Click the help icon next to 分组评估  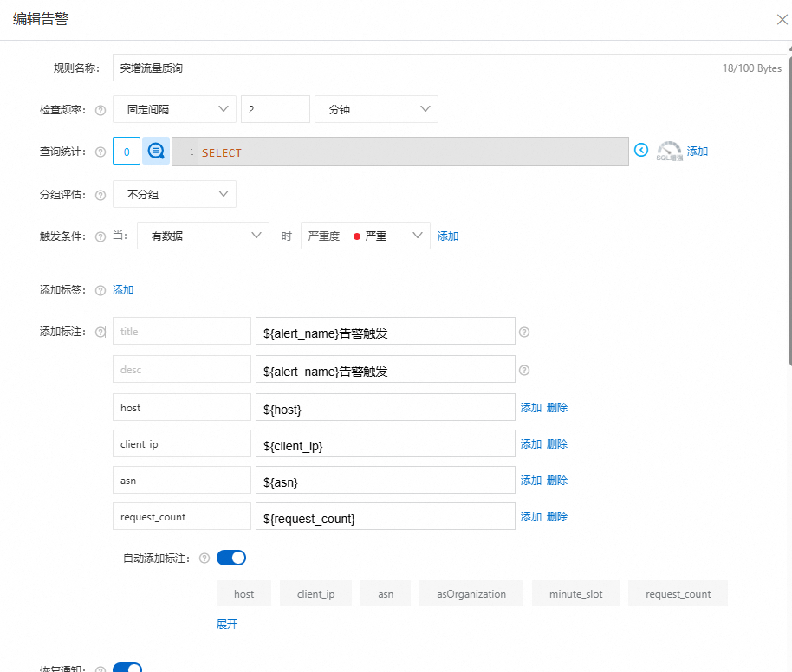[100, 194]
